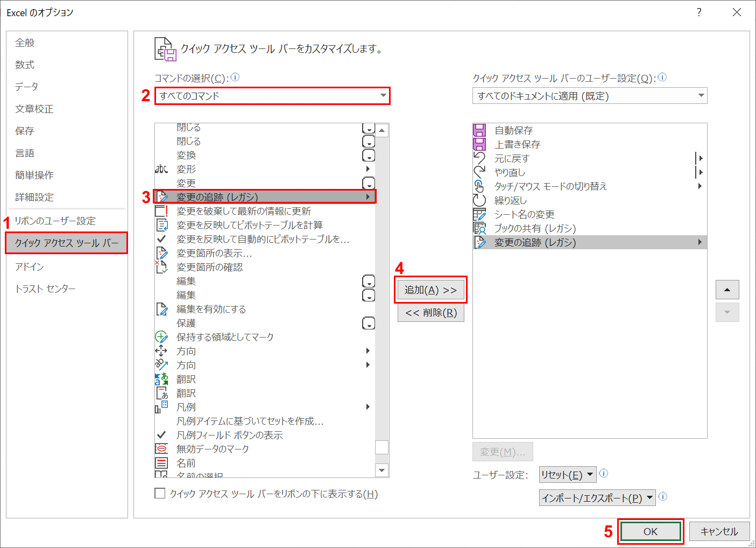
Task: Select the ブックの共有 (レガシ) icon
Action: pyautogui.click(x=479, y=228)
